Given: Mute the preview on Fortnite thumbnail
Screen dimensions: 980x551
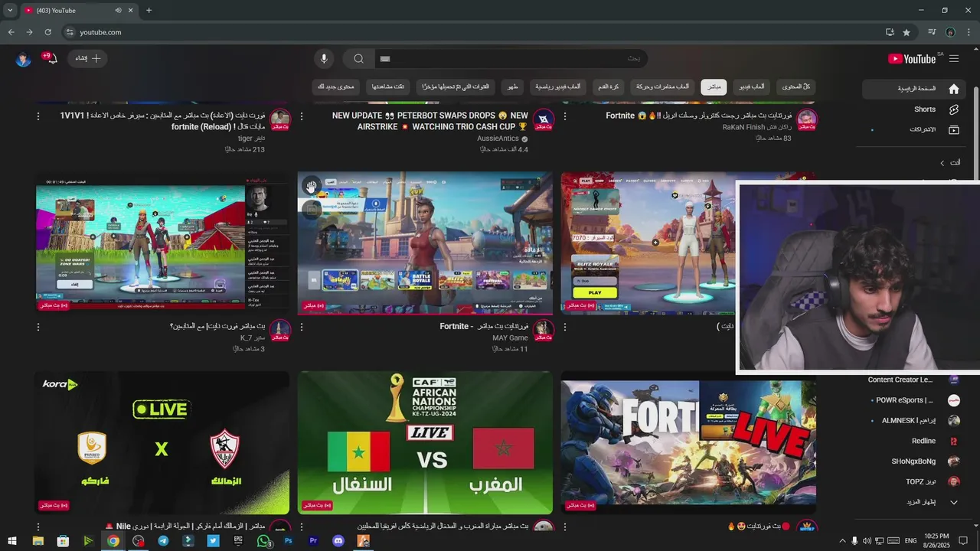Looking at the screenshot, I should pyautogui.click(x=311, y=186).
